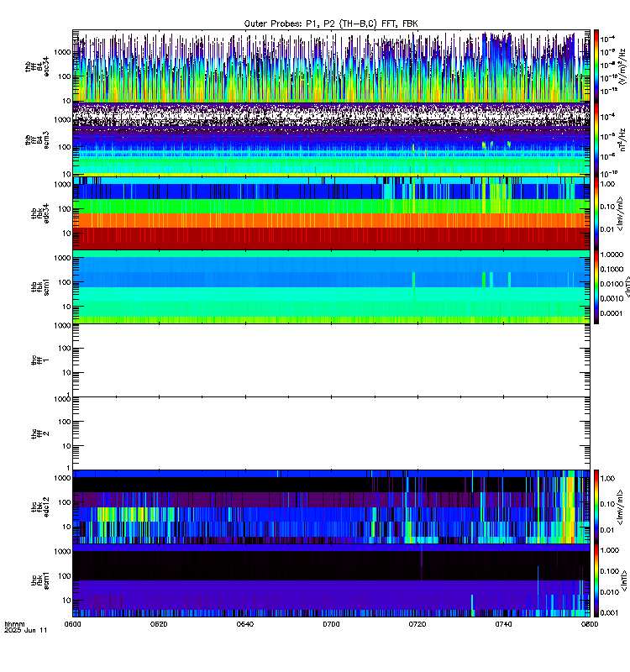
Task: Click the thb scm3 FFT spectrogram plot
Action: [331, 139]
